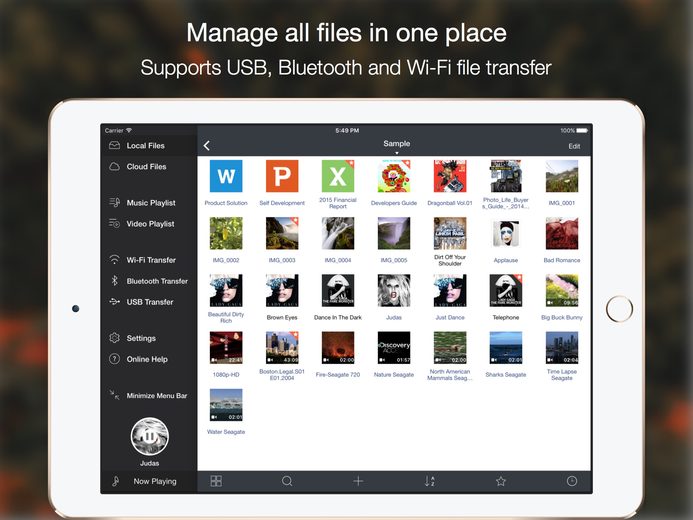This screenshot has width=693, height=520.
Task: Click the Video Playlist icon
Action: pos(114,224)
